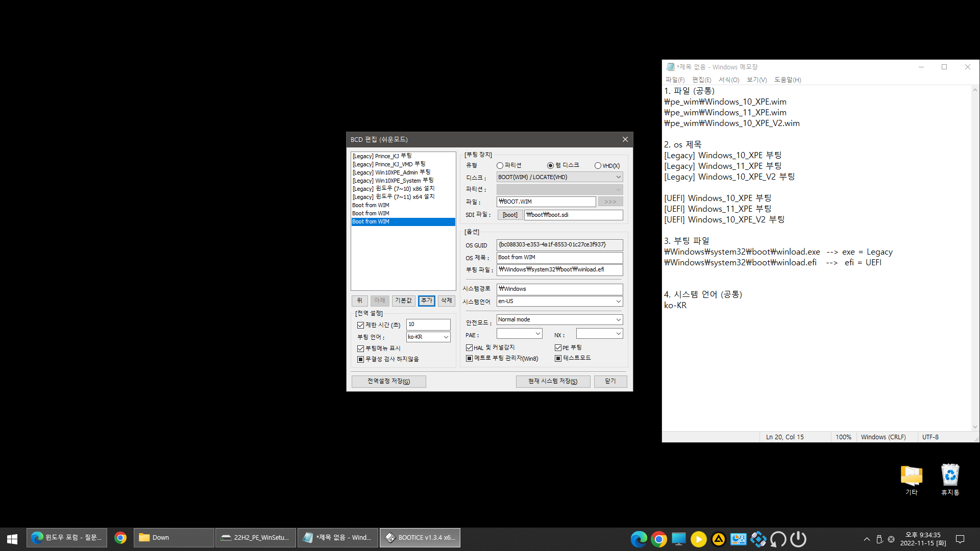Open Notepad 도움말(H) menu
The height and width of the screenshot is (551, 980).
788,80
